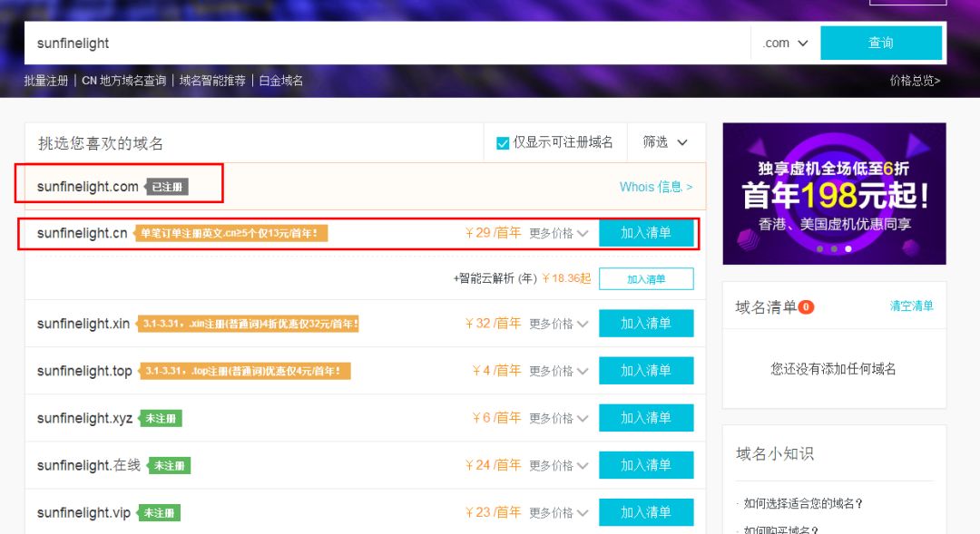Add 智能云解析 to the list
The image size is (980, 534).
coord(645,279)
